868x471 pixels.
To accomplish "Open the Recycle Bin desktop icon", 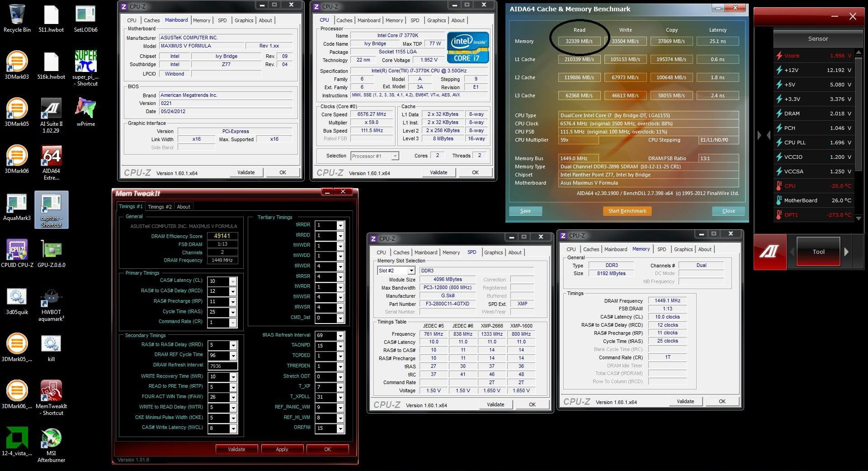I will tap(17, 18).
